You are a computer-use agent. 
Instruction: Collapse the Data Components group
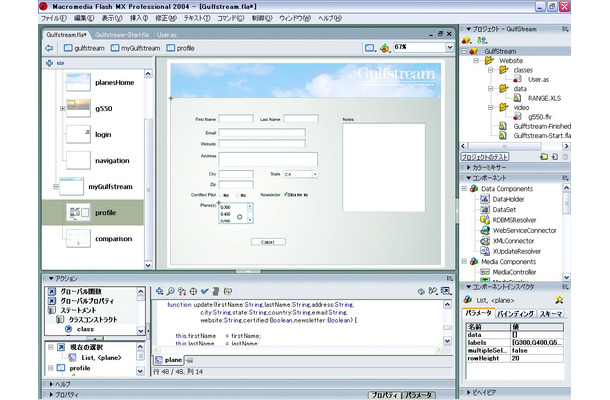[x=464, y=189]
